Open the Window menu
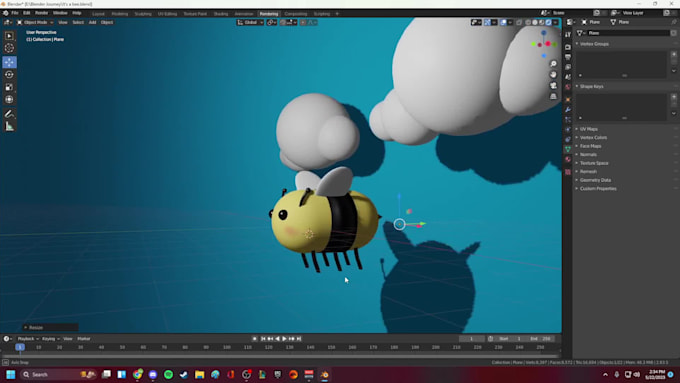 pos(60,13)
